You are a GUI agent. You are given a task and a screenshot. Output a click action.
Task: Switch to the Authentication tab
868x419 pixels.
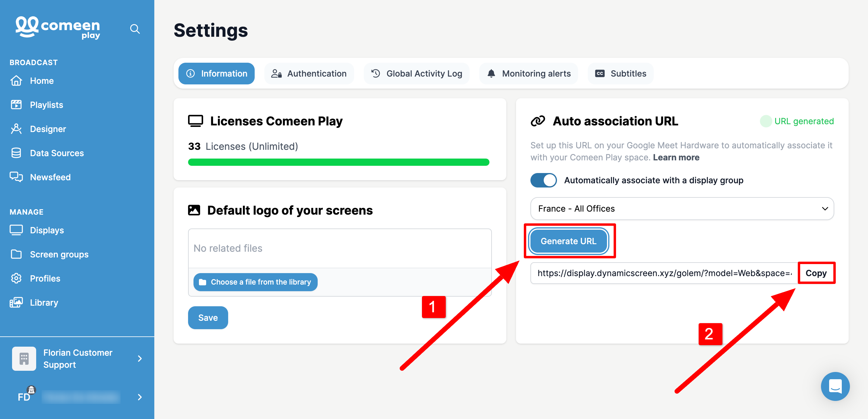tap(309, 74)
